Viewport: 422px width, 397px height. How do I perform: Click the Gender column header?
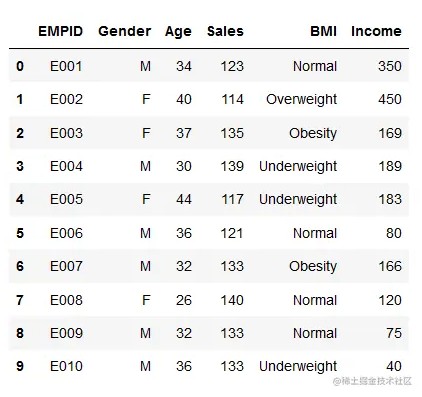(125, 31)
